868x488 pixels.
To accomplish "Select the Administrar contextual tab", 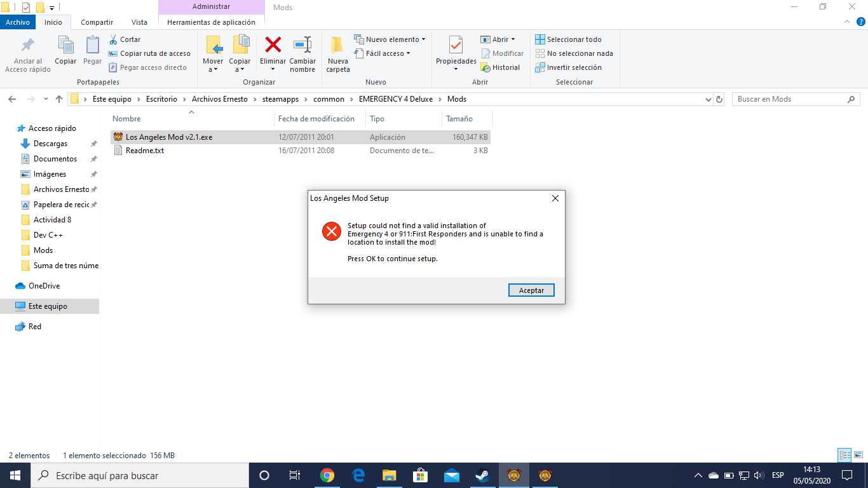I will pyautogui.click(x=211, y=7).
